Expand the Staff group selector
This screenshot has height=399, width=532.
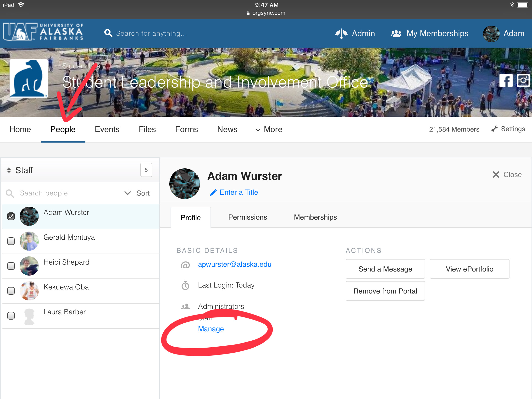(20, 170)
